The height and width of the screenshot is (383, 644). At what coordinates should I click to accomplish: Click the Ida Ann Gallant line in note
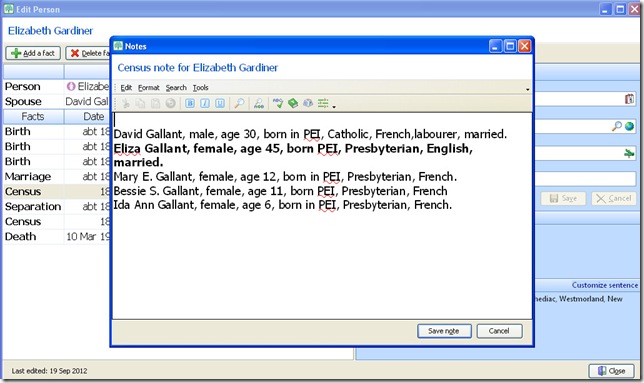pos(283,205)
